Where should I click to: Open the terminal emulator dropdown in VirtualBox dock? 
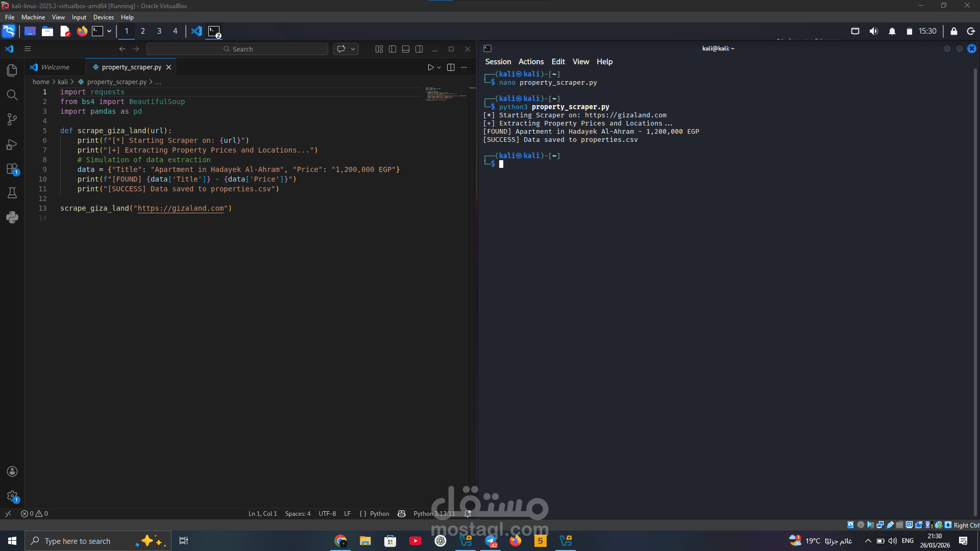(109, 31)
